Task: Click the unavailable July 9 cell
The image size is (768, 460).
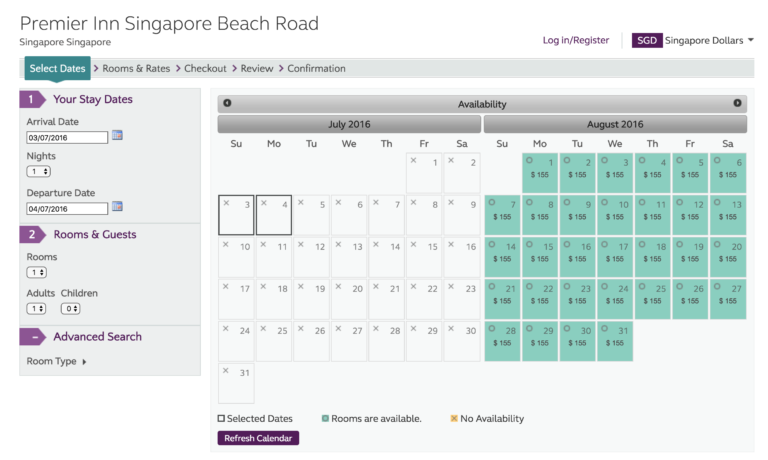Action: 462,215
